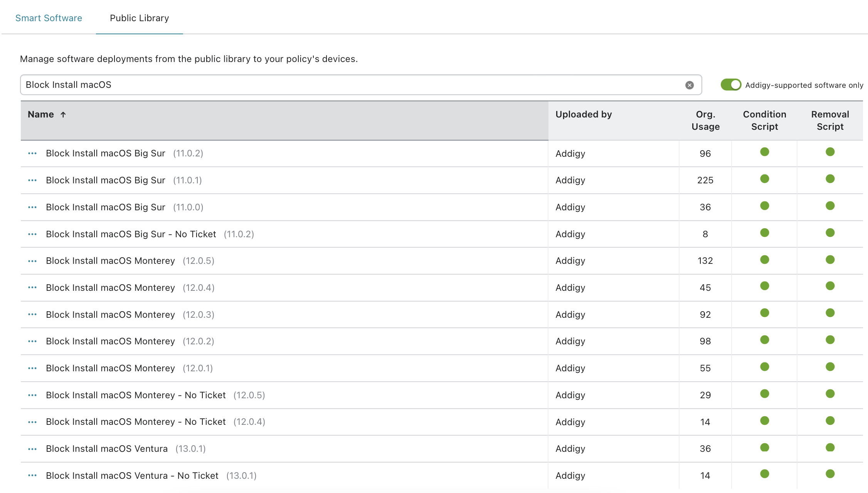Click Condition Script dot for Ventura 13.0.1
This screenshot has height=493, width=868.
tap(764, 447)
